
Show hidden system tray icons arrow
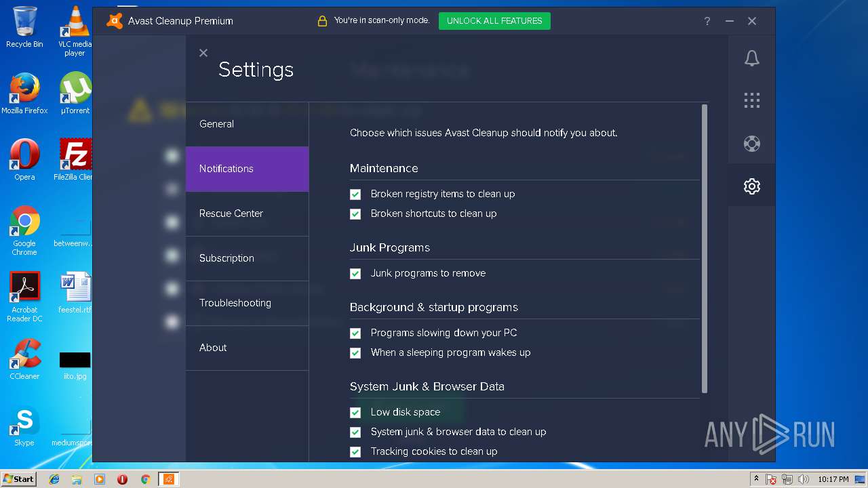pos(756,479)
